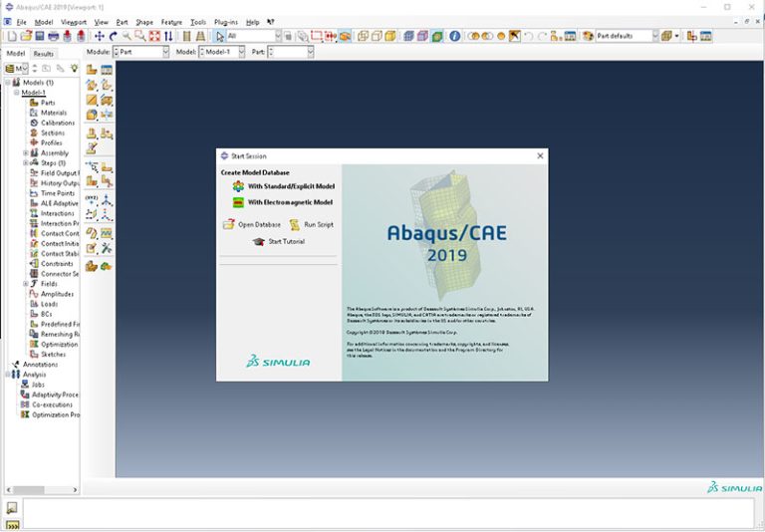Click the Cycle Views arrows icon
Image resolution: width=765 pixels, height=532 pixels.
[x=168, y=36]
